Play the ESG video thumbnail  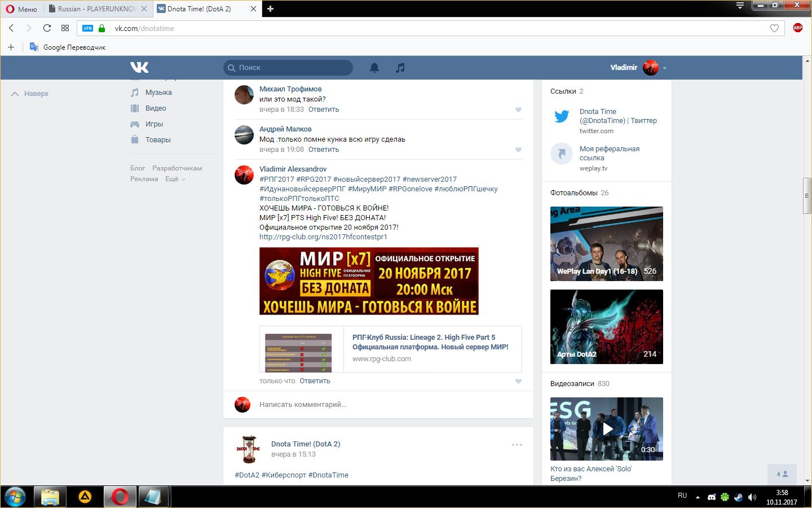(607, 429)
